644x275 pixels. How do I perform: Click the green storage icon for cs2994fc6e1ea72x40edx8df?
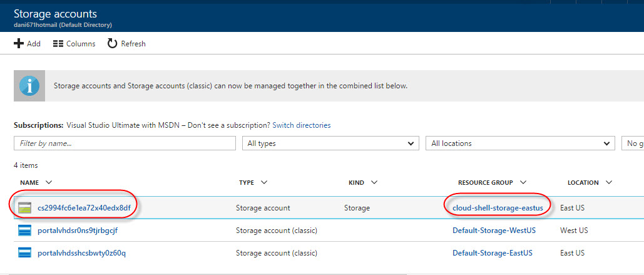tap(24, 207)
